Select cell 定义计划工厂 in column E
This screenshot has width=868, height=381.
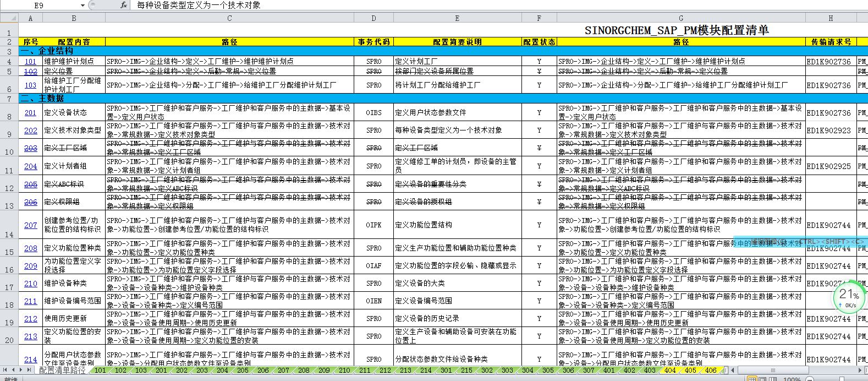457,62
